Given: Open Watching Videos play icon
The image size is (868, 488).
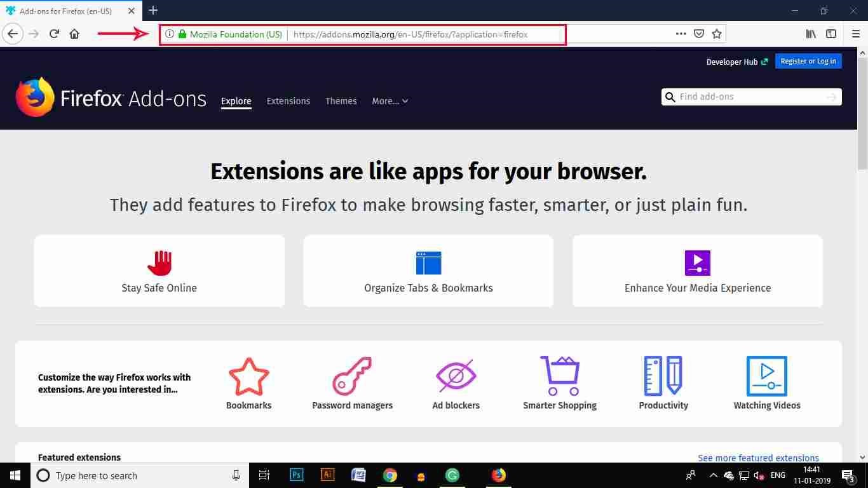Looking at the screenshot, I should tap(767, 376).
